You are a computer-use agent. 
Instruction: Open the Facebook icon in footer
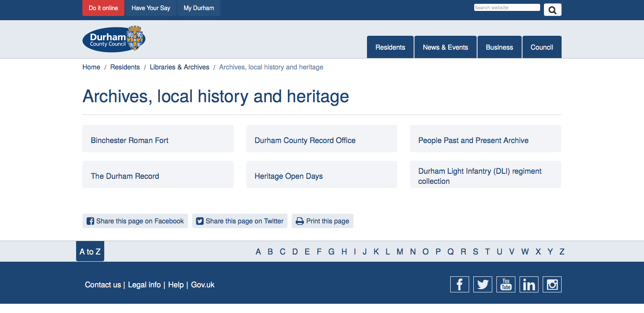(459, 284)
